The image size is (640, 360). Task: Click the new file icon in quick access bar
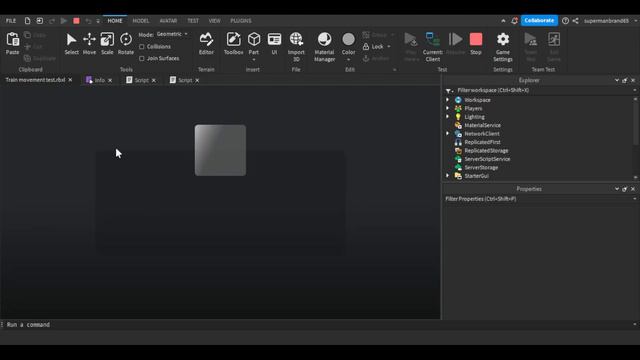point(27,20)
